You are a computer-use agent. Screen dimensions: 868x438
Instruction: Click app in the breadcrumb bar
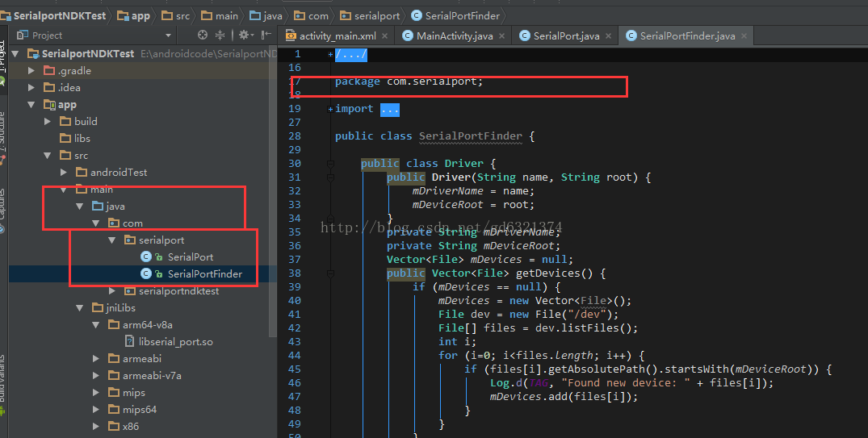pyautogui.click(x=134, y=15)
